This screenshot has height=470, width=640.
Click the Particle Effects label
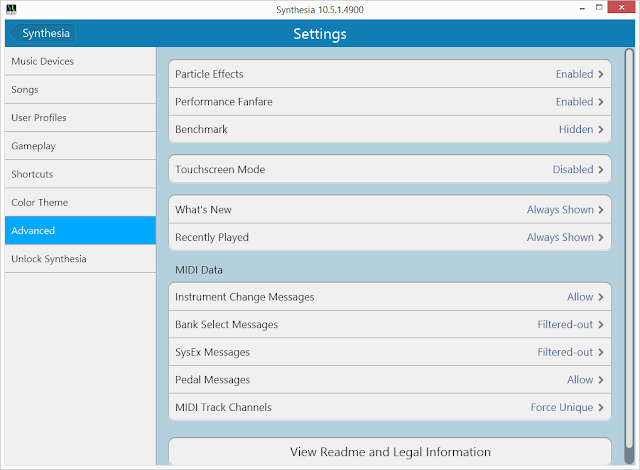pyautogui.click(x=209, y=74)
